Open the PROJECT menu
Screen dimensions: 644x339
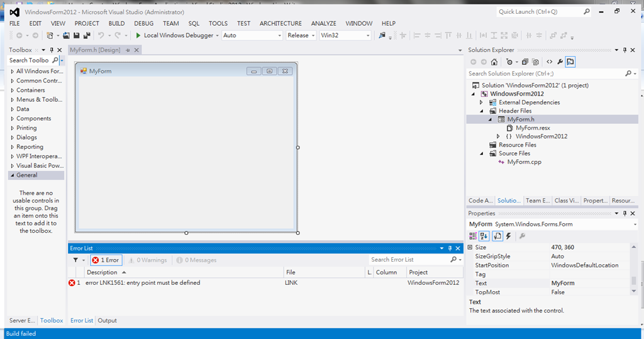[87, 23]
